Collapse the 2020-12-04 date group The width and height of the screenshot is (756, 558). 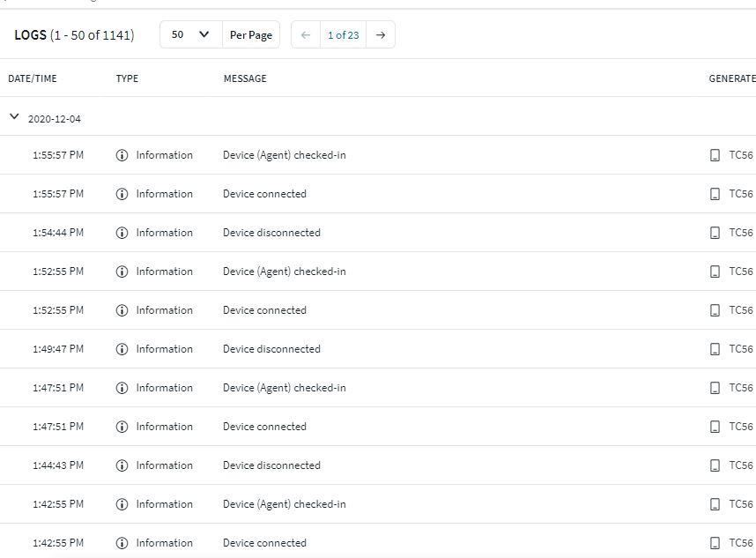point(14,117)
